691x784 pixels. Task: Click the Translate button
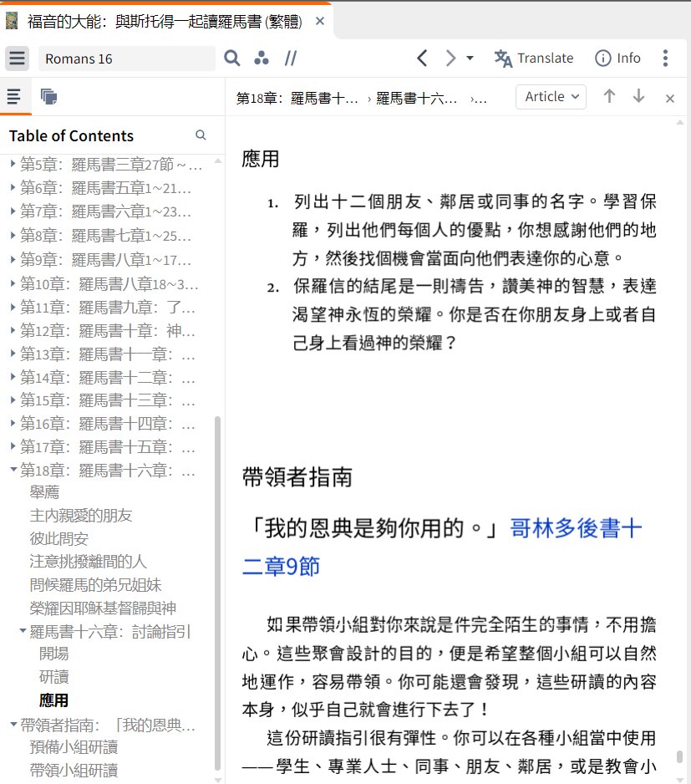[534, 58]
